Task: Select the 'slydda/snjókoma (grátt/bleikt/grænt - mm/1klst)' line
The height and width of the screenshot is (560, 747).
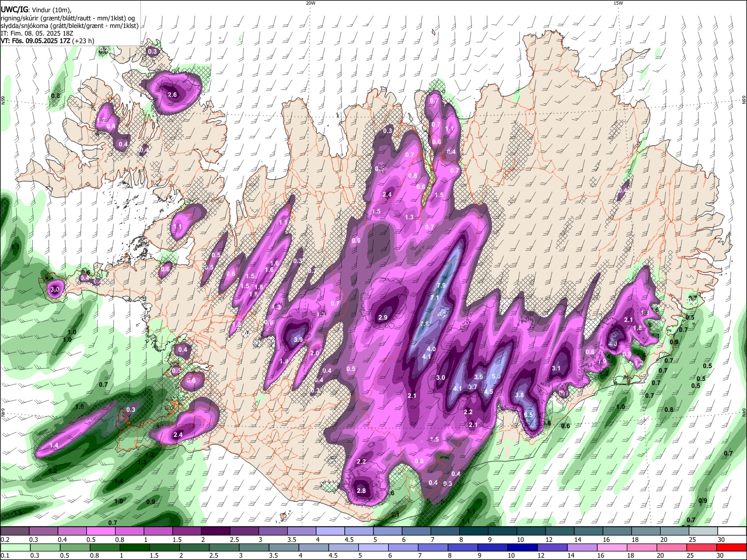Action: click(69, 26)
